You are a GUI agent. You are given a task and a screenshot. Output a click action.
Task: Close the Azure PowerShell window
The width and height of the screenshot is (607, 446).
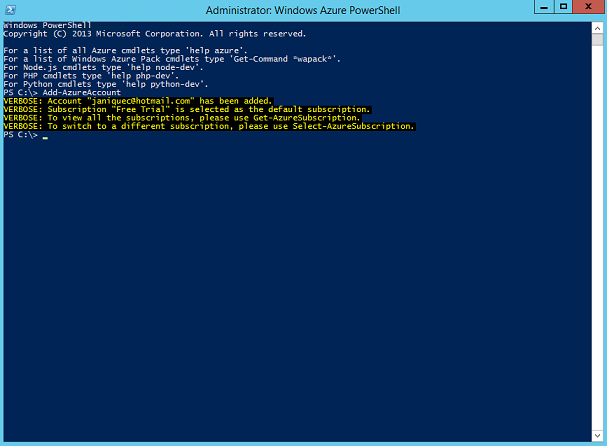(588, 7)
